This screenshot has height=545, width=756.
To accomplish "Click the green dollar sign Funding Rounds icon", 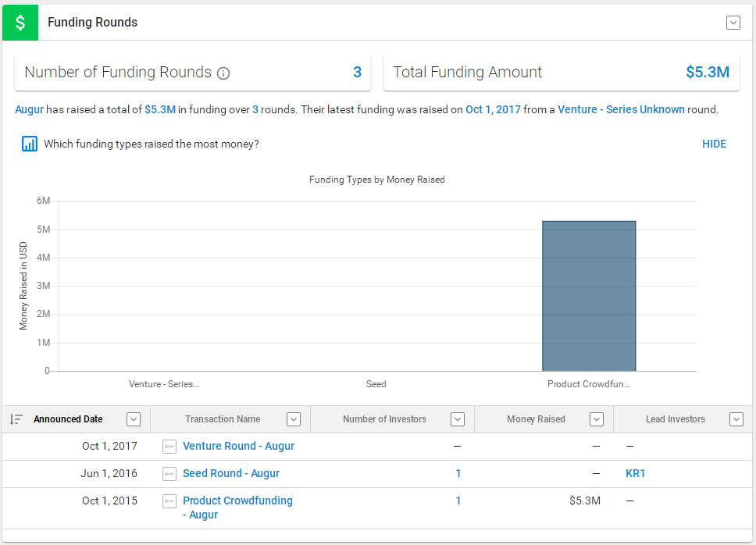I will click(x=20, y=23).
